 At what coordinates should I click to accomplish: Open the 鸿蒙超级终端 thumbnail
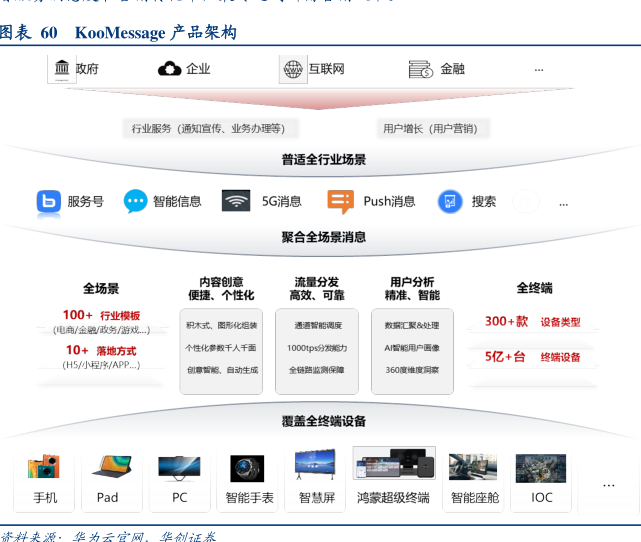click(393, 464)
